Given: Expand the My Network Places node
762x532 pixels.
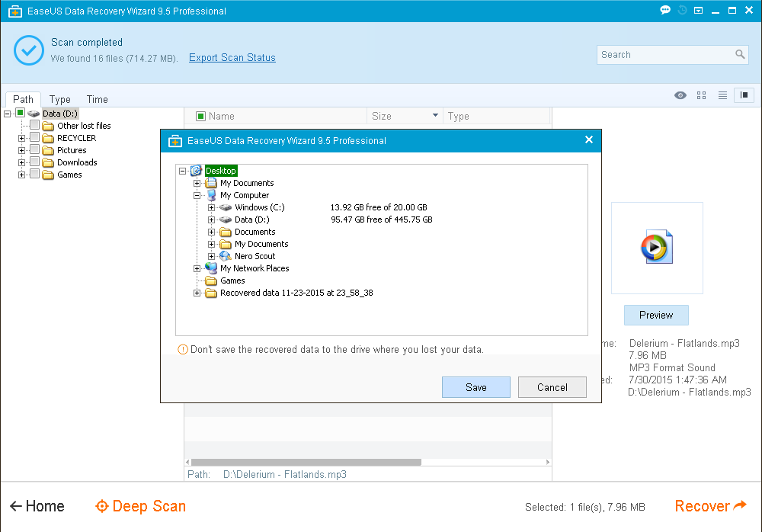Looking at the screenshot, I should point(197,268).
